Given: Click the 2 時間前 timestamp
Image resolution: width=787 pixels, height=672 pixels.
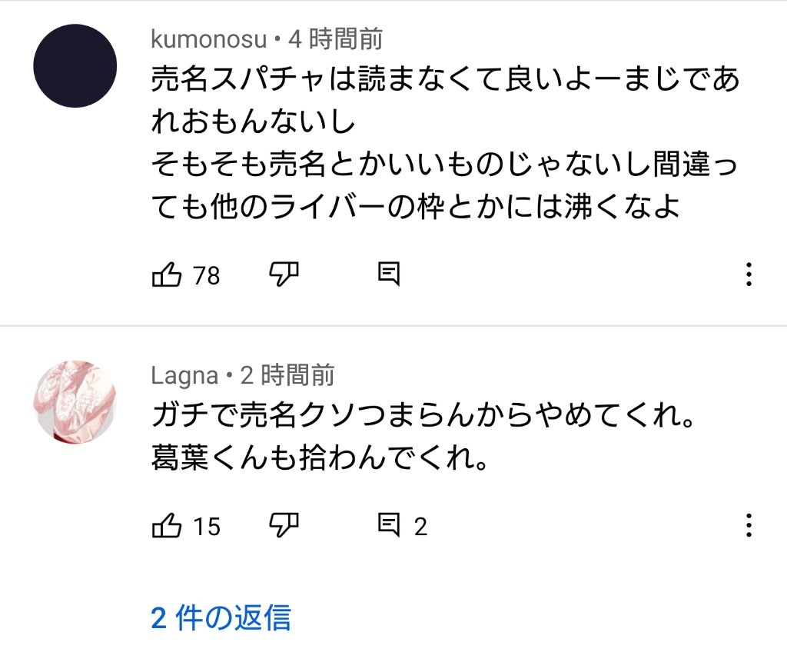Looking at the screenshot, I should (287, 375).
